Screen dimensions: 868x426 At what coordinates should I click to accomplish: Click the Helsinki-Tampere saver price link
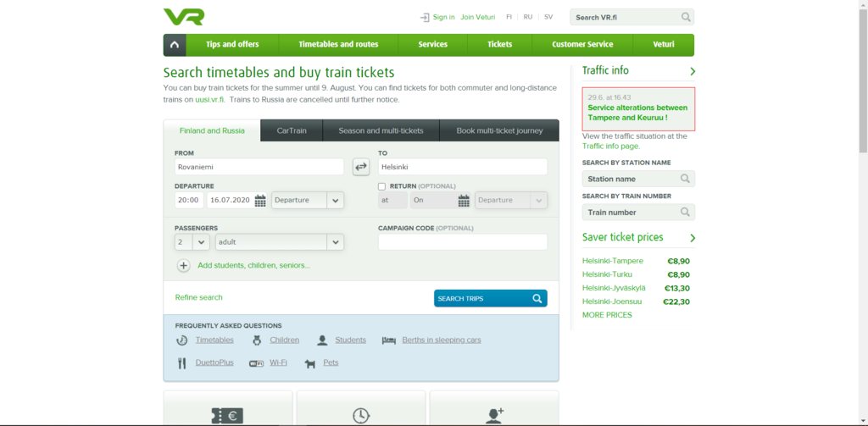pos(613,261)
